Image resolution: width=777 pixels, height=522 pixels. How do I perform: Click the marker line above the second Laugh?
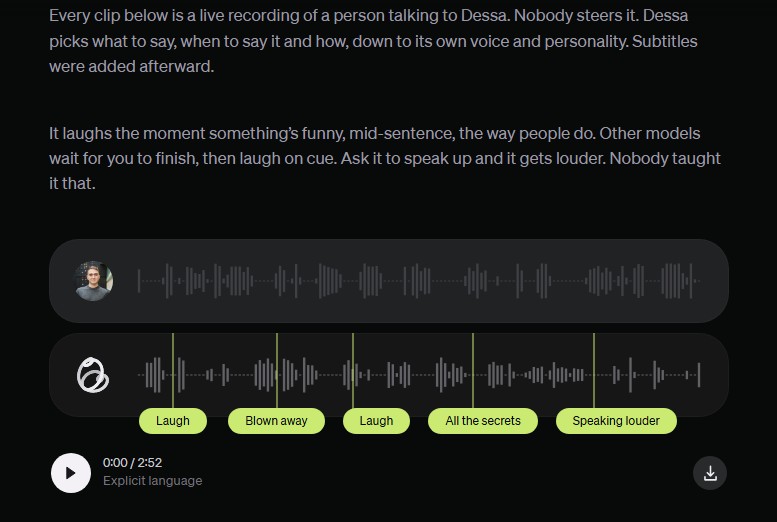pos(353,370)
